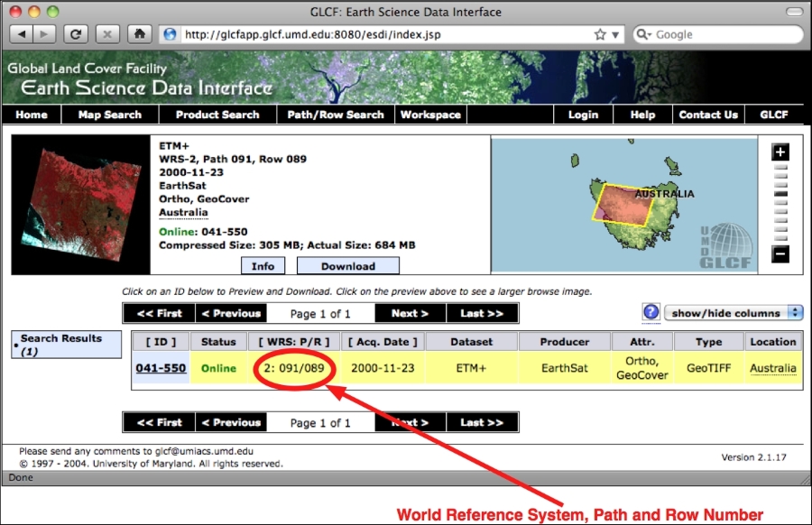Click the satellite scene preview thumbnail

(x=79, y=203)
